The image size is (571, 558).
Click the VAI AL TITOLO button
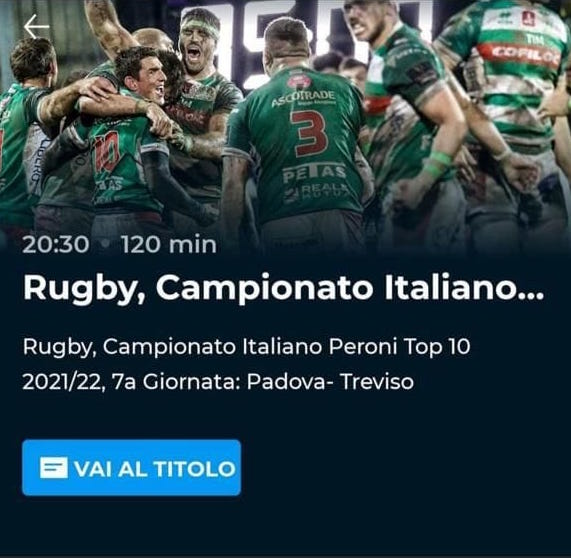coord(131,468)
